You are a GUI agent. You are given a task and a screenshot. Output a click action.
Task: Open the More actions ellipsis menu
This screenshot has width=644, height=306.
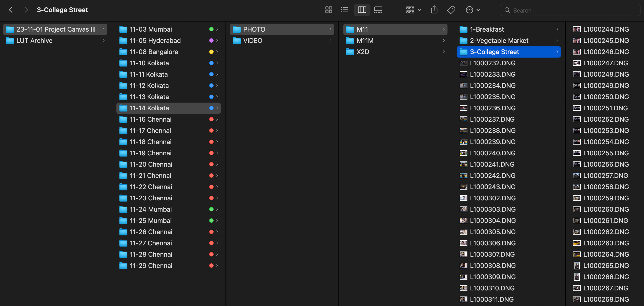pos(473,10)
